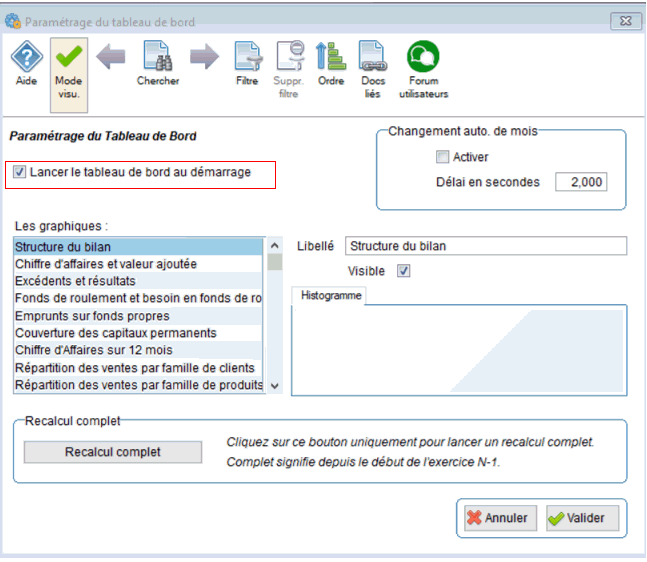Edit the Libellé text field
The width and height of the screenshot is (647, 562).
click(485, 246)
